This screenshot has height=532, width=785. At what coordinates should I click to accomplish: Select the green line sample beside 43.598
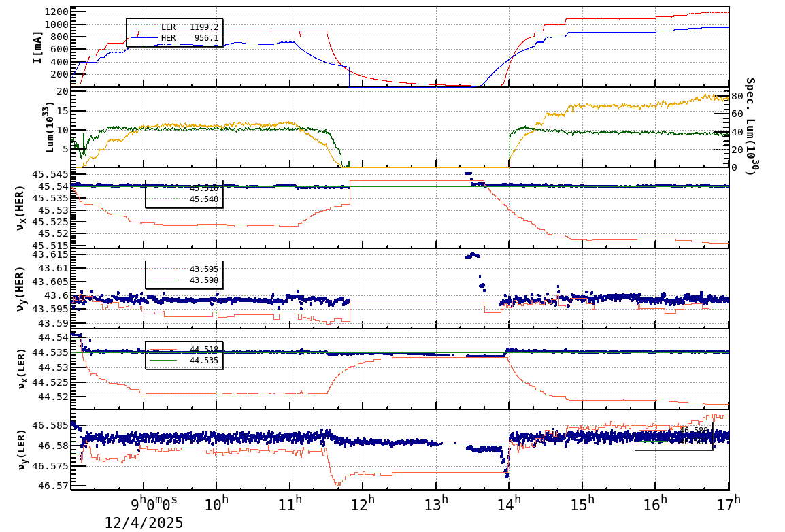[x=163, y=280]
